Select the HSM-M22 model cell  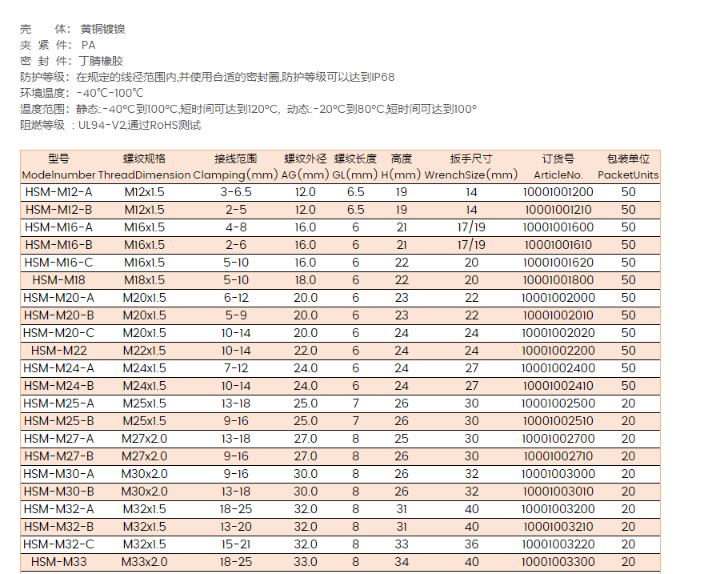[58, 351]
